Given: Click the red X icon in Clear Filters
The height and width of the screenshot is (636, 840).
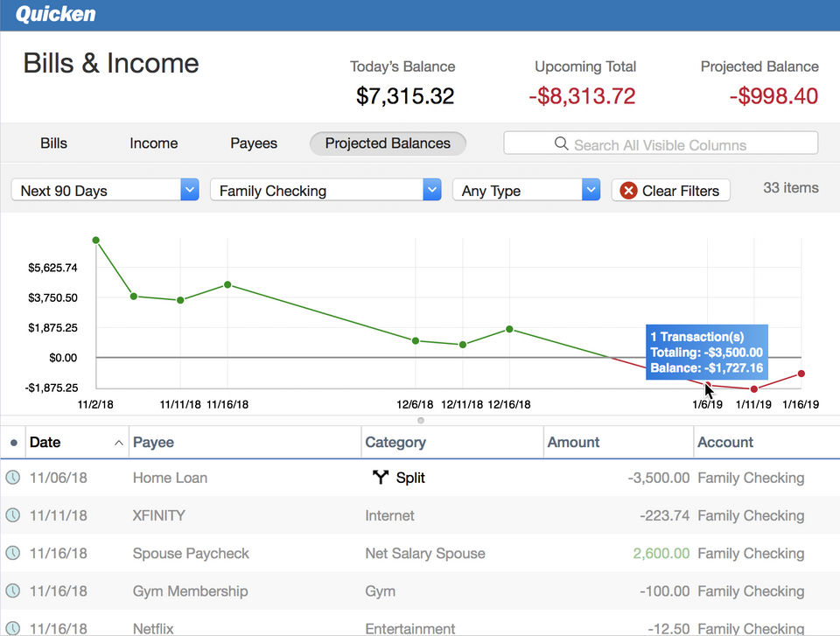Looking at the screenshot, I should [628, 190].
